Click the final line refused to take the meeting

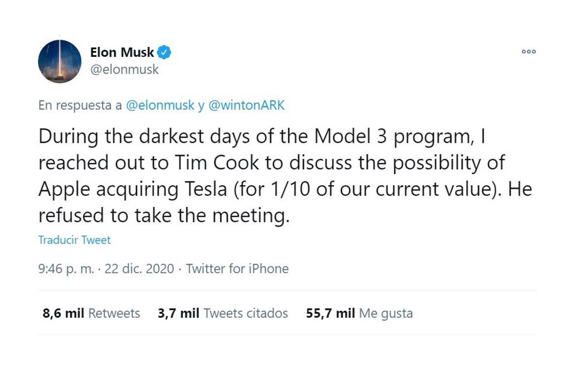(161, 215)
